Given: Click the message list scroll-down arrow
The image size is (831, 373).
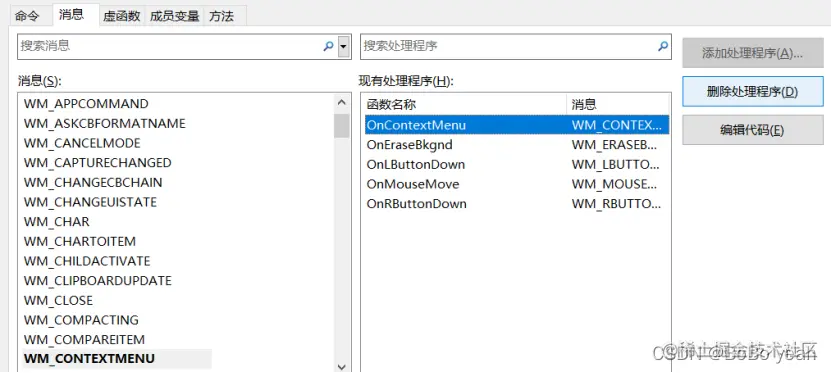Looking at the screenshot, I should coord(342,367).
